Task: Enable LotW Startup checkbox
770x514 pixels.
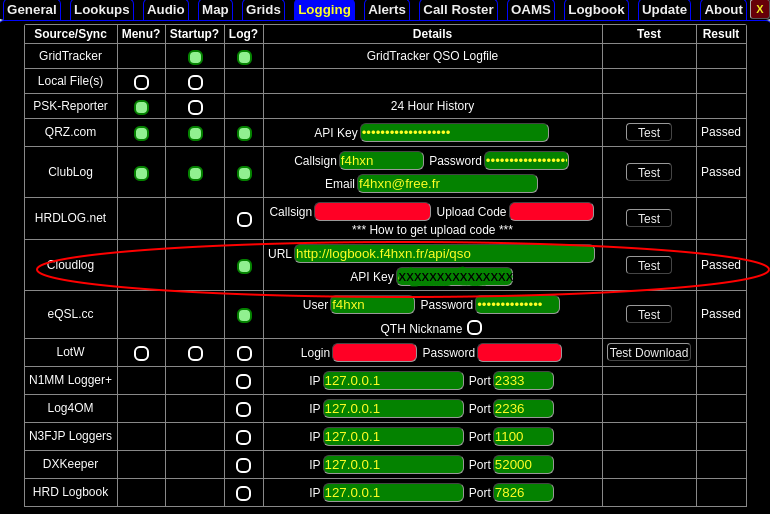Action: [195, 353]
